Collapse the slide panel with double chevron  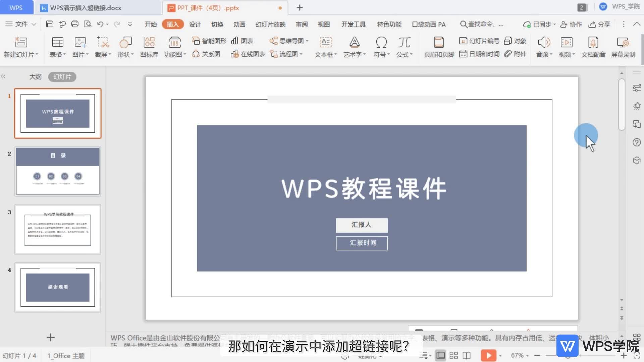pyautogui.click(x=3, y=76)
